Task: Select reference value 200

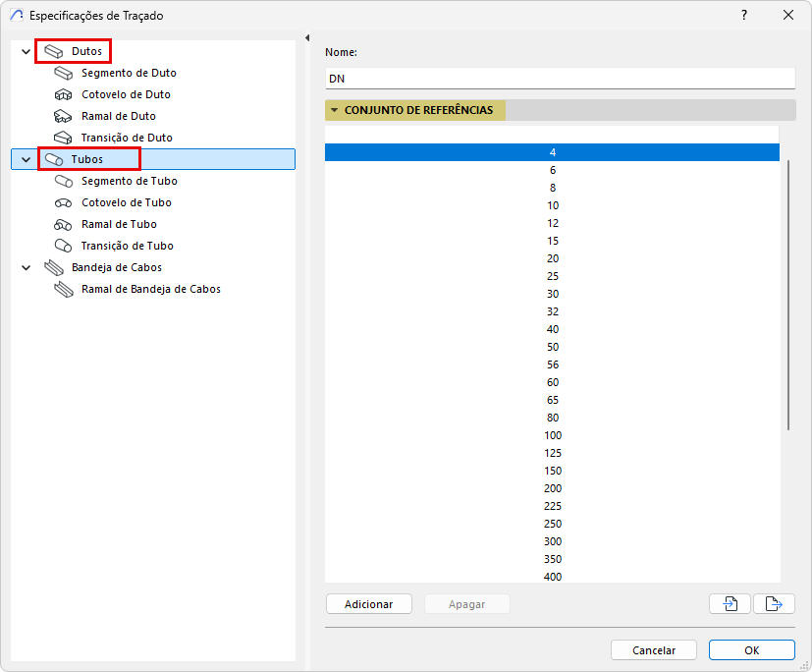Action: pyautogui.click(x=552, y=488)
